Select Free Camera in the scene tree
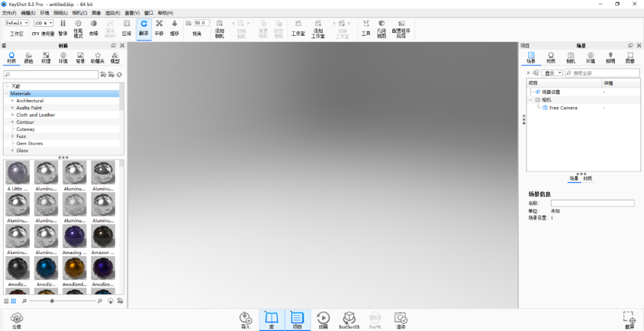The height and width of the screenshot is (331, 644). (x=562, y=108)
